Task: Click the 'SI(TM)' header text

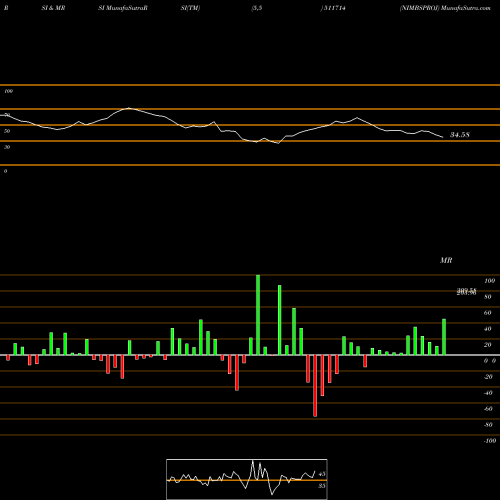Action: pyautogui.click(x=190, y=8)
